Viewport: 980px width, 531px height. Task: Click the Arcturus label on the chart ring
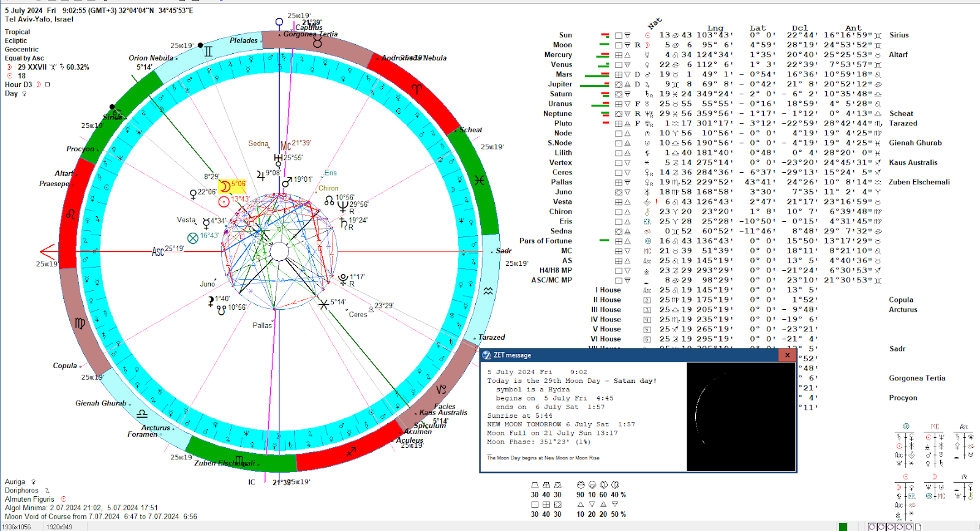point(156,427)
